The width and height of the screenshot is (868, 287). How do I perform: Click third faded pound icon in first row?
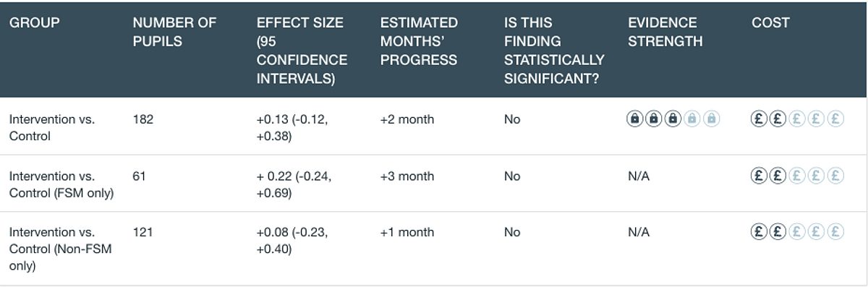tap(797, 119)
